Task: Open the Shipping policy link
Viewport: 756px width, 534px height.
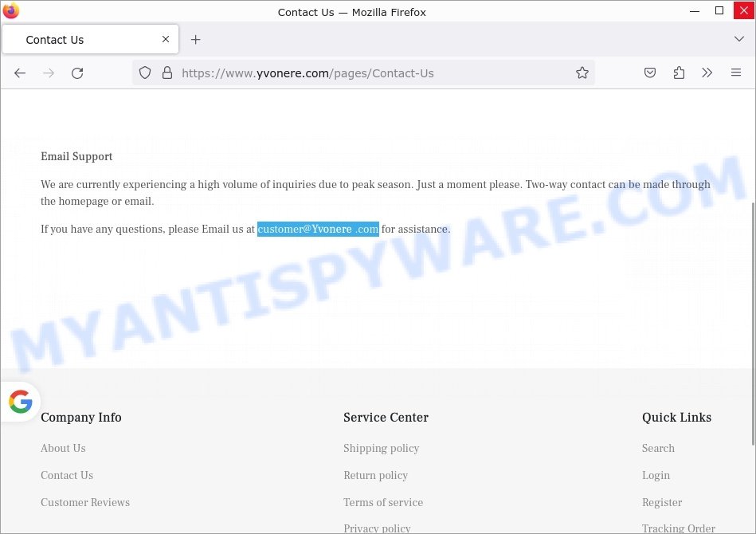Action: (x=382, y=449)
